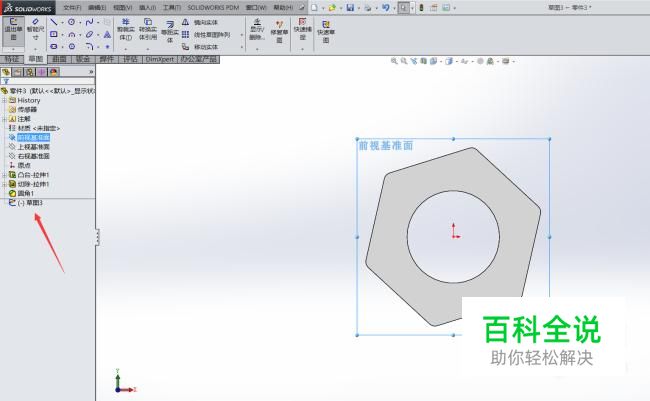650x401 pixels.
Task: Select the Smart Dimension (智能尺寸) tool
Action: pyautogui.click(x=36, y=29)
